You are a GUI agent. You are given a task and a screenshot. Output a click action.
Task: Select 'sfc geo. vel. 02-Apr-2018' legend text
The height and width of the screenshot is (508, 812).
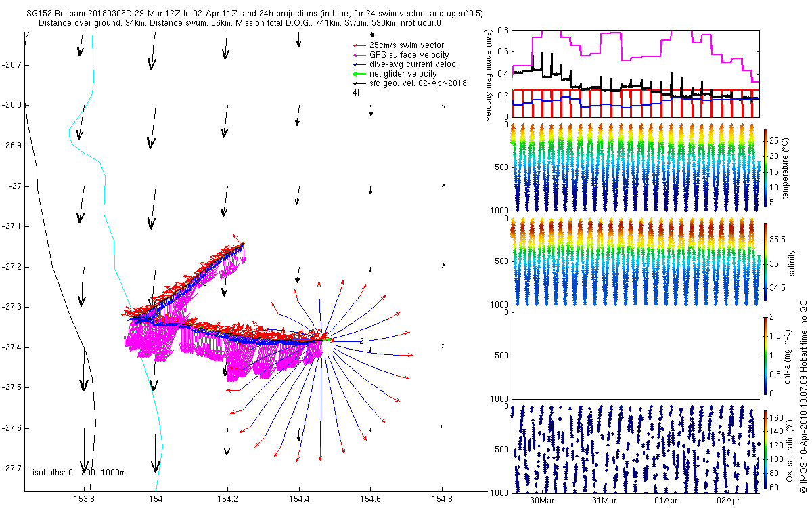[418, 83]
